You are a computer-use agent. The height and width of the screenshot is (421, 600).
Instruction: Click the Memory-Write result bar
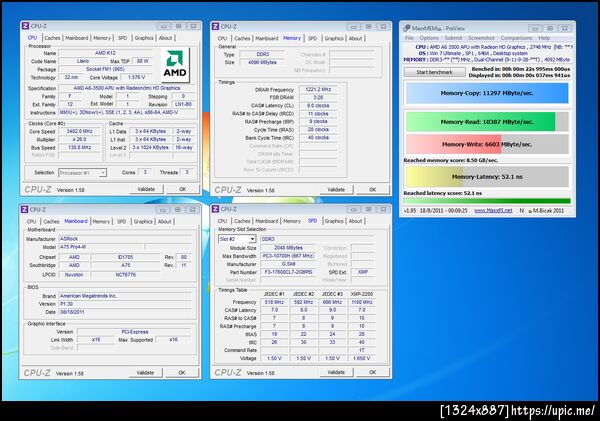click(487, 144)
